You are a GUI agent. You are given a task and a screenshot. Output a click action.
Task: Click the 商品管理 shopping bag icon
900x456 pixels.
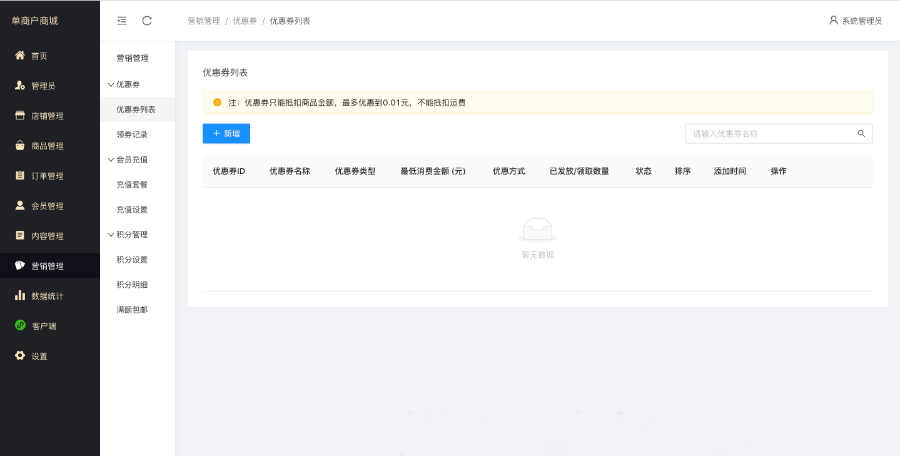pos(20,146)
